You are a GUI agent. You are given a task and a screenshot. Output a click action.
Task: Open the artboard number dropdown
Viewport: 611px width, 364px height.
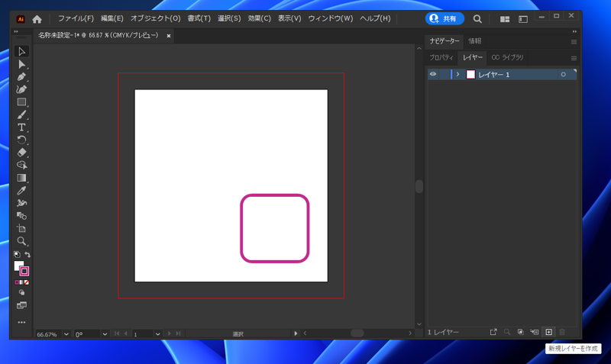[157, 334]
